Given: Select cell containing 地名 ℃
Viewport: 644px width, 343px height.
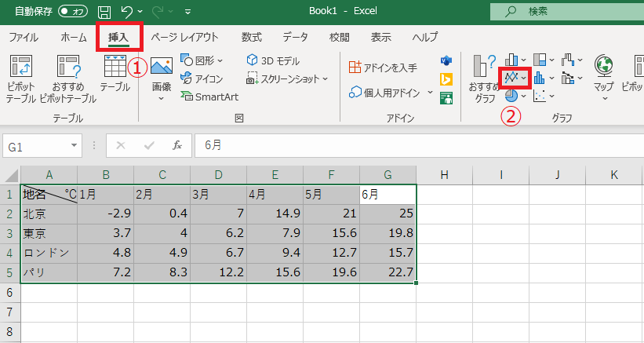Looking at the screenshot, I should point(49,195).
